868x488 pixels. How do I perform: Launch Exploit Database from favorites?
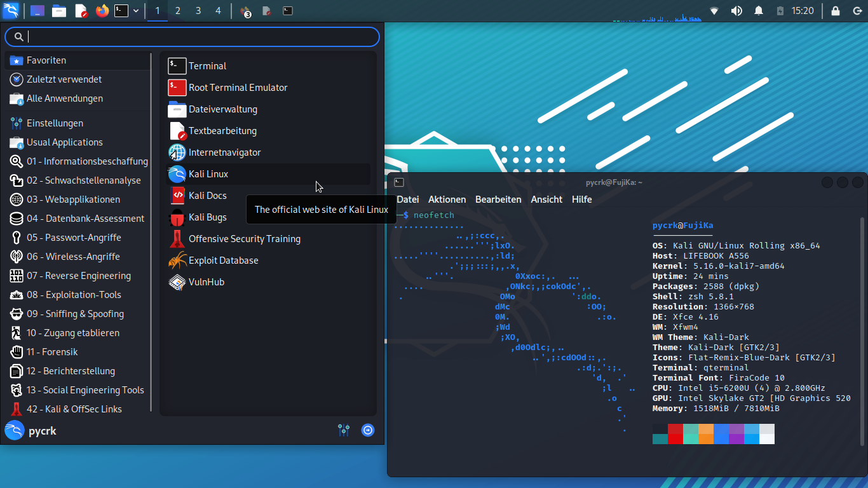point(223,261)
